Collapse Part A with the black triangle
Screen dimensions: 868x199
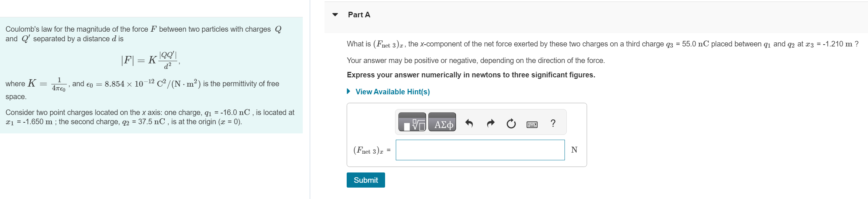pos(335,15)
